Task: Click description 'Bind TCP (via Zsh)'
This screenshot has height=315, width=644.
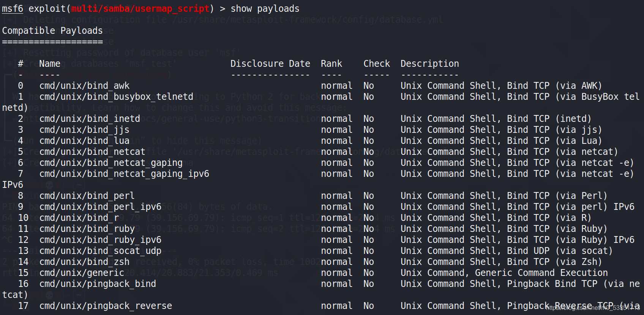Action: coord(554,262)
